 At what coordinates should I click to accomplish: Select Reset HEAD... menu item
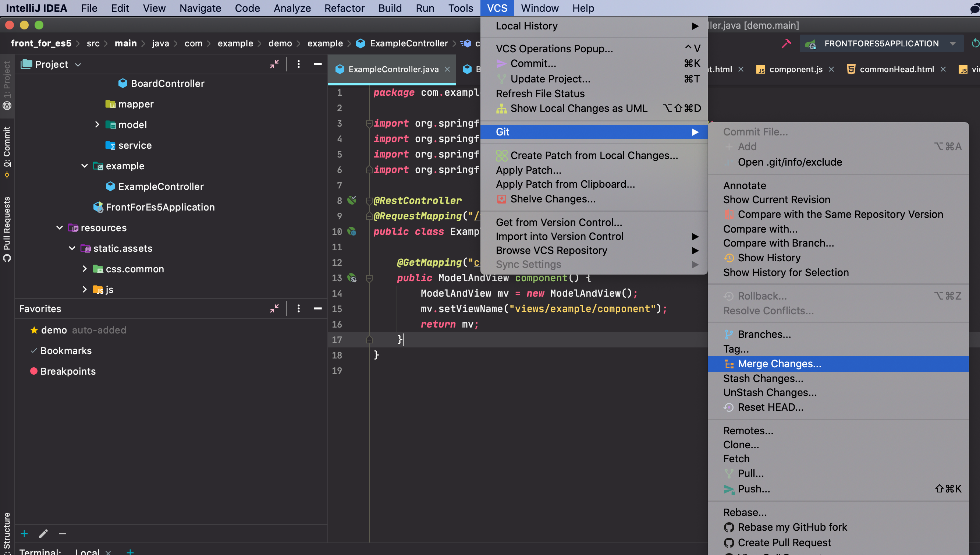[x=838, y=407]
